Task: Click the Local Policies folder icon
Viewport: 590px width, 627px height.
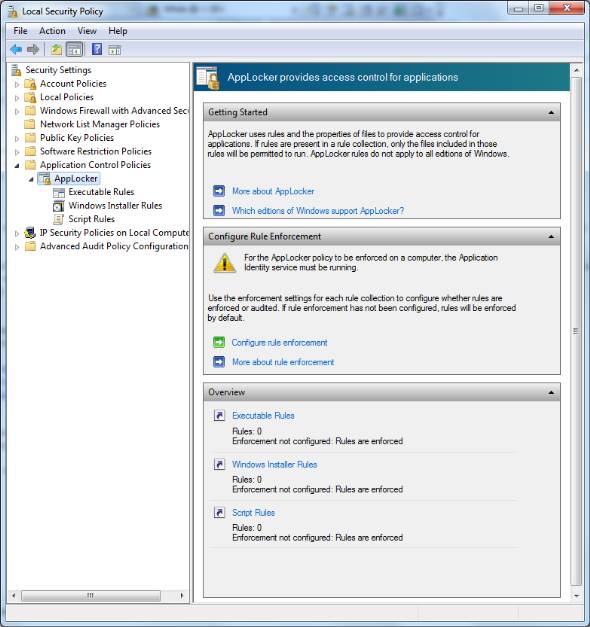Action: (x=30, y=97)
